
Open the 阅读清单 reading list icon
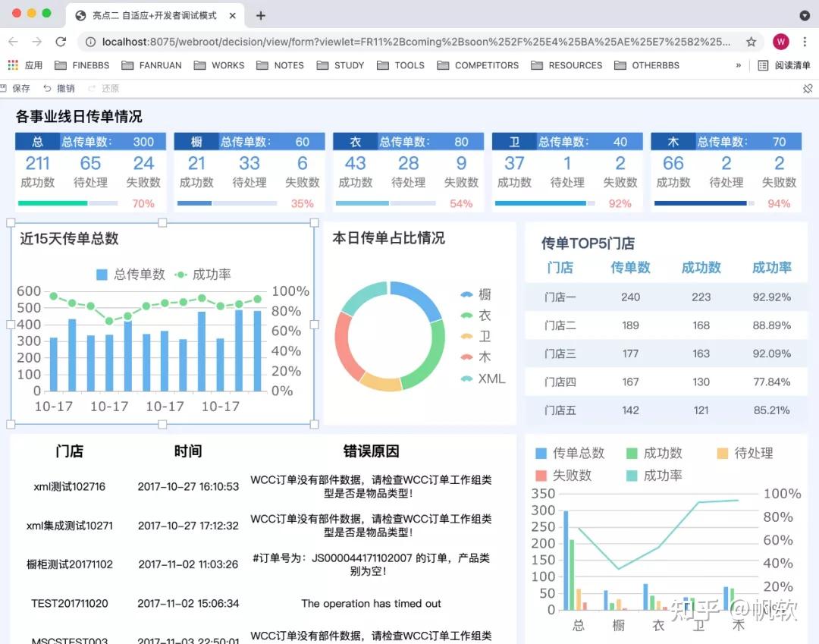point(782,65)
